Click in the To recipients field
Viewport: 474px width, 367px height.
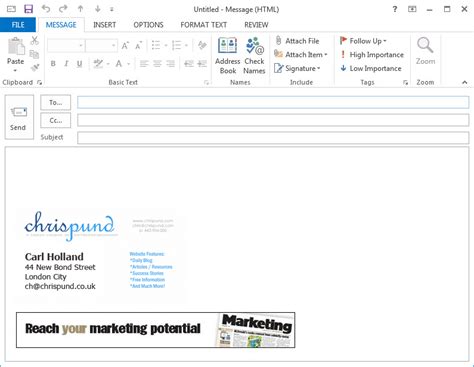tap(273, 103)
